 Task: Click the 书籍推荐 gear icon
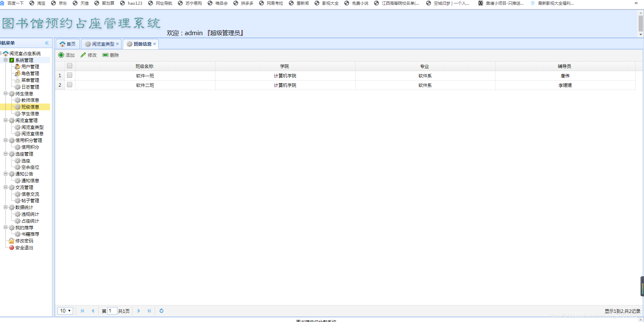pyautogui.click(x=18, y=234)
